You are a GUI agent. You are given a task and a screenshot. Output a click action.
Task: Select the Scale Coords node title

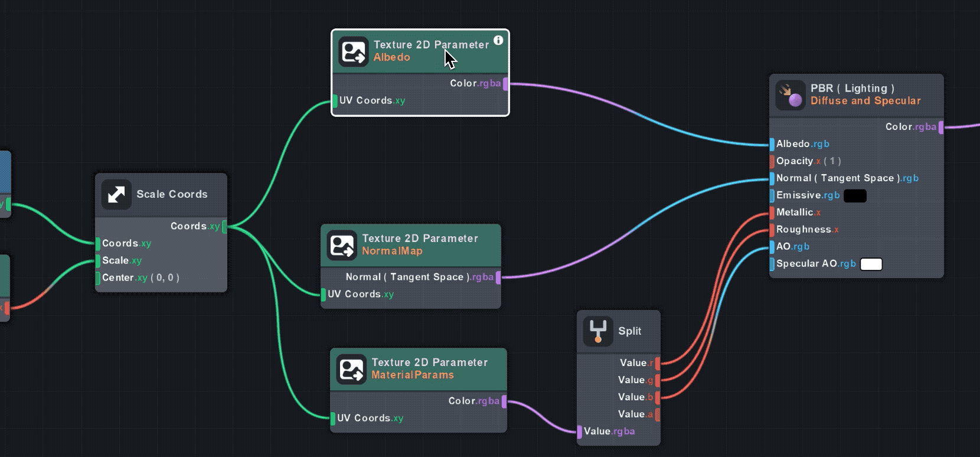pyautogui.click(x=172, y=194)
